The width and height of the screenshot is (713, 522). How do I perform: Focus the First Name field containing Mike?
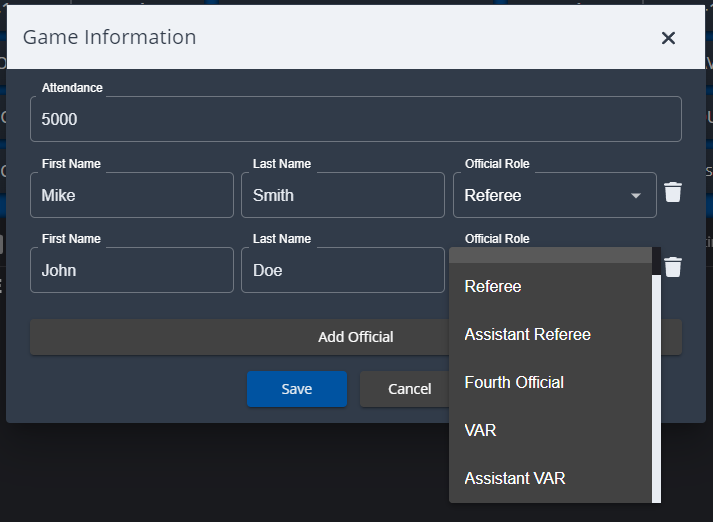click(132, 196)
